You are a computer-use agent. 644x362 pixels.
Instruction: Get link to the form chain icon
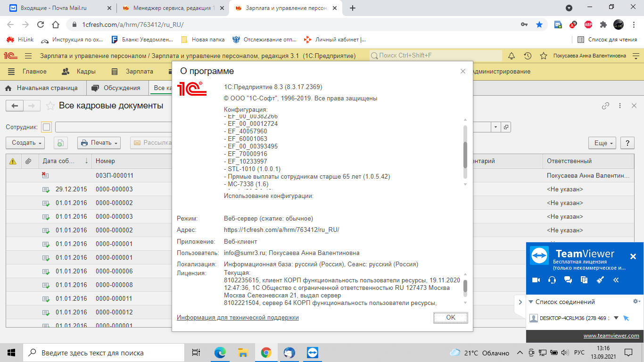(x=606, y=106)
